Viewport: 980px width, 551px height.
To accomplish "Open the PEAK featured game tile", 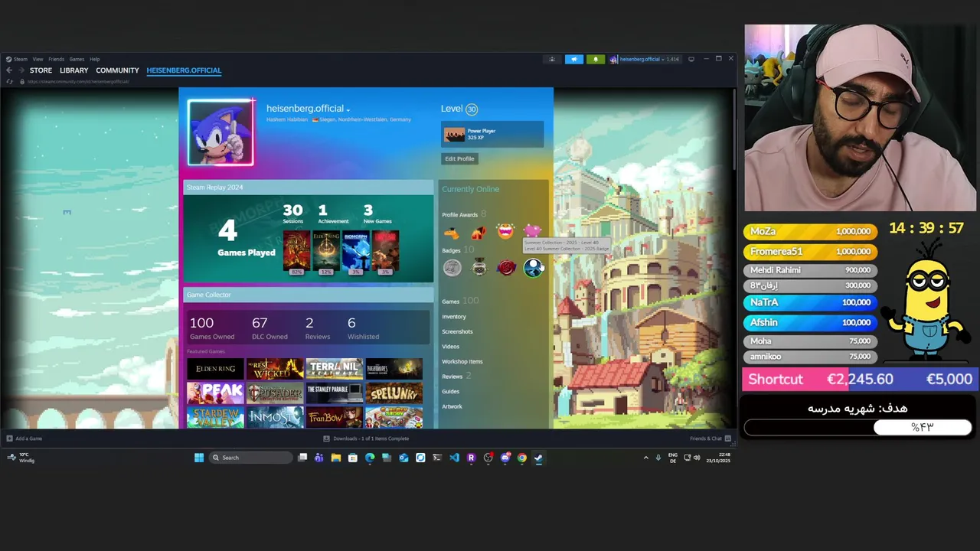I will [215, 393].
